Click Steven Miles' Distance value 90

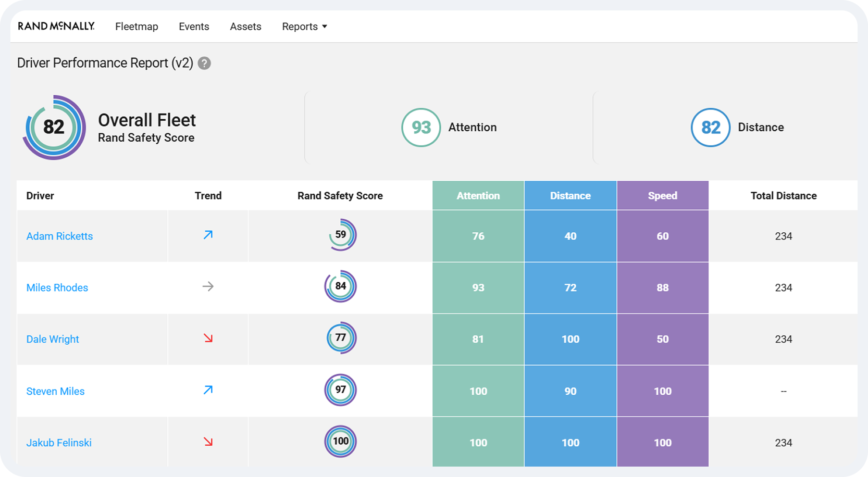pyautogui.click(x=571, y=391)
